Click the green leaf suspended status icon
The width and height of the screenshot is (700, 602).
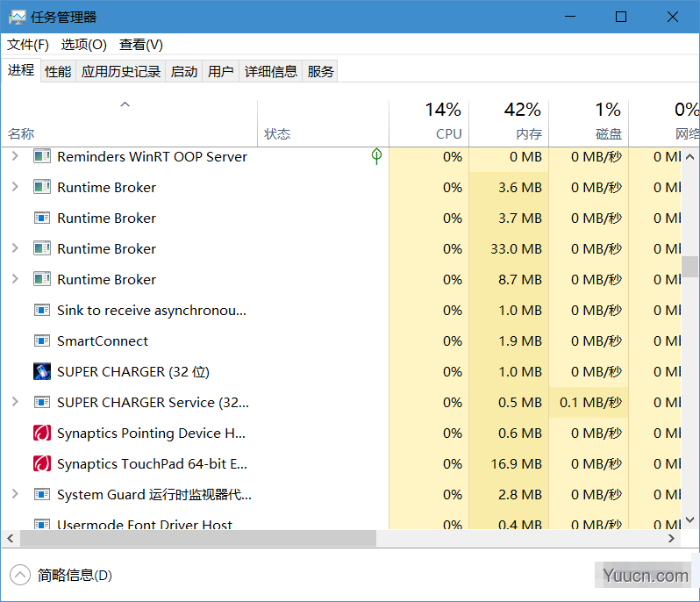pyautogui.click(x=376, y=156)
